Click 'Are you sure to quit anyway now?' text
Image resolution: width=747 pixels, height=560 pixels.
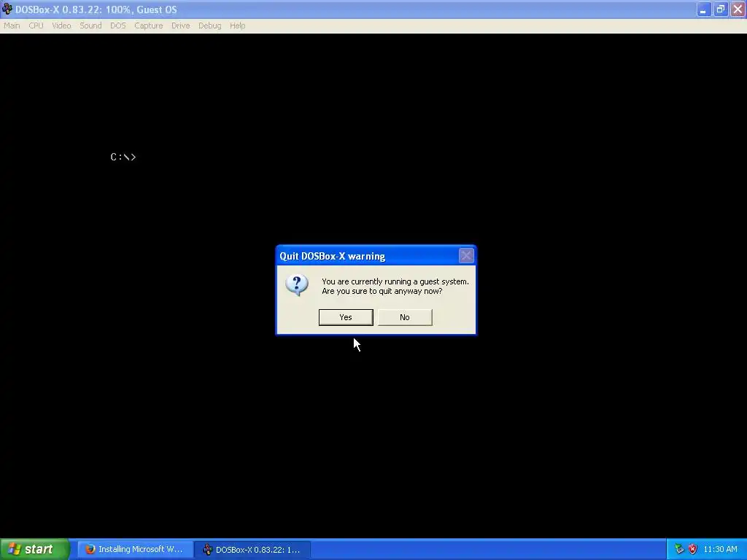[382, 291]
